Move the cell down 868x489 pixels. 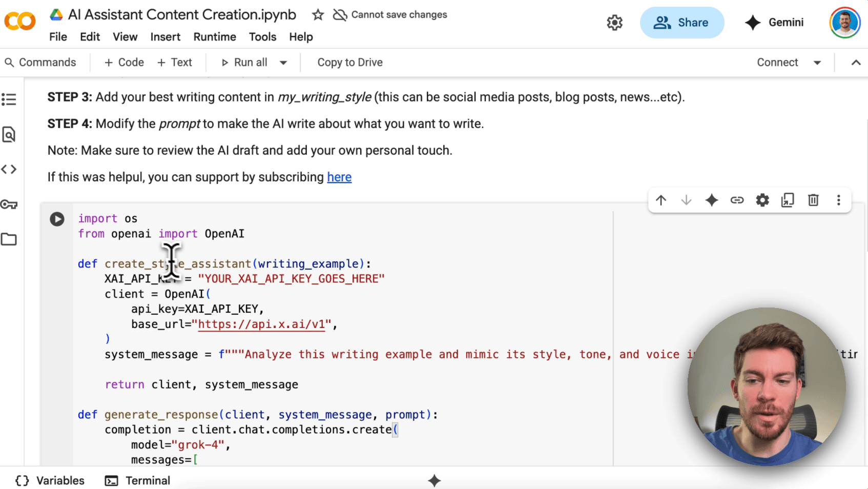click(686, 200)
